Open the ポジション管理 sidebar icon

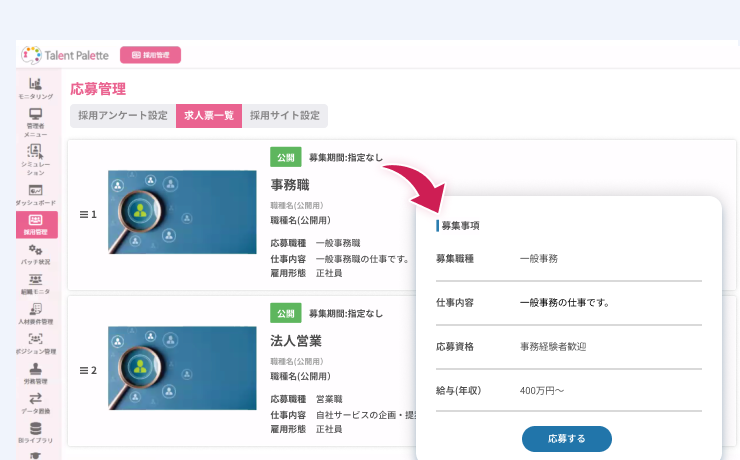pos(35,344)
